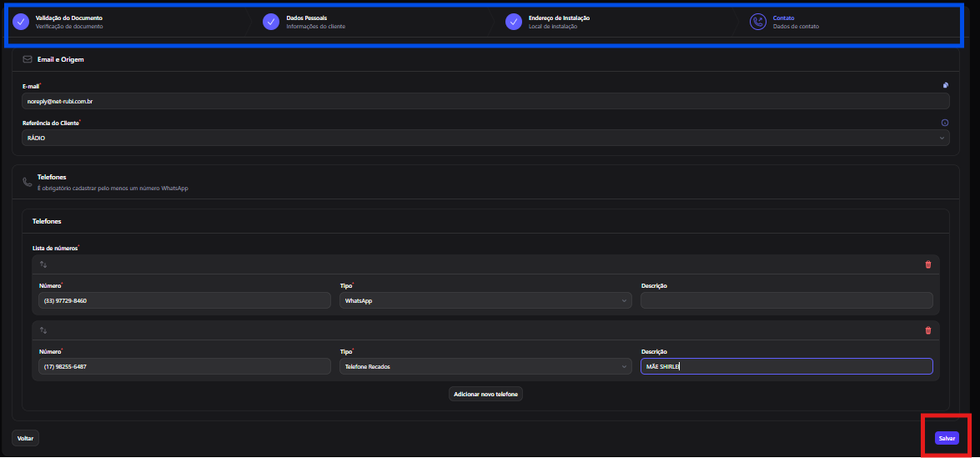Click the Número field containing (17) 98255-6487
The height and width of the screenshot is (458, 980).
point(184,367)
